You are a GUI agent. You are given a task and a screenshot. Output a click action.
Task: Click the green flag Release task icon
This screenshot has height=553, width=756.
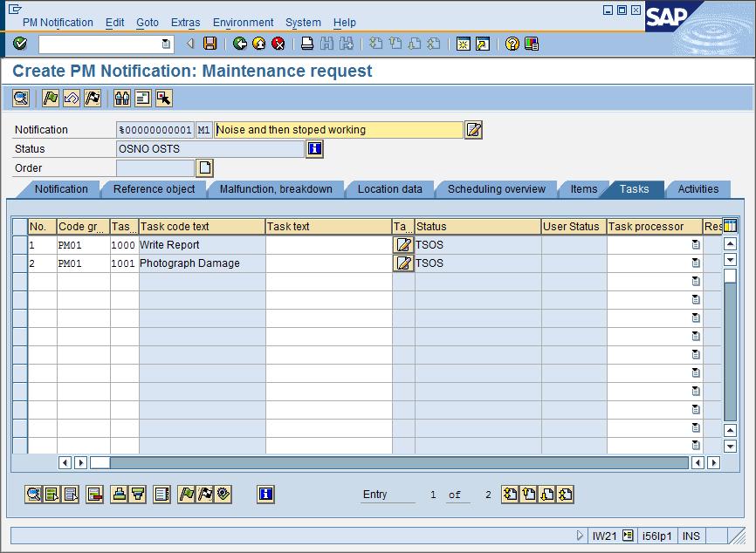pos(186,495)
